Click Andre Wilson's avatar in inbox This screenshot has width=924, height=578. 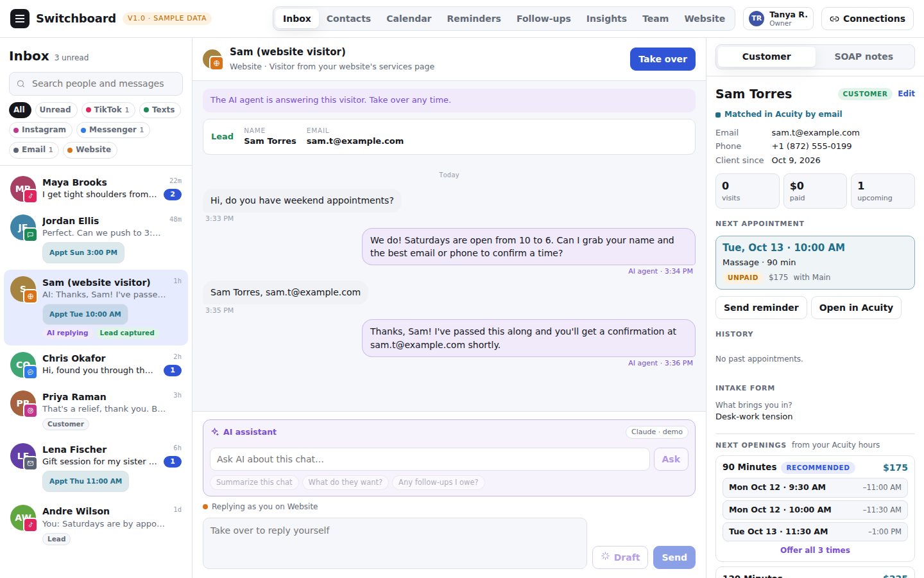click(23, 518)
